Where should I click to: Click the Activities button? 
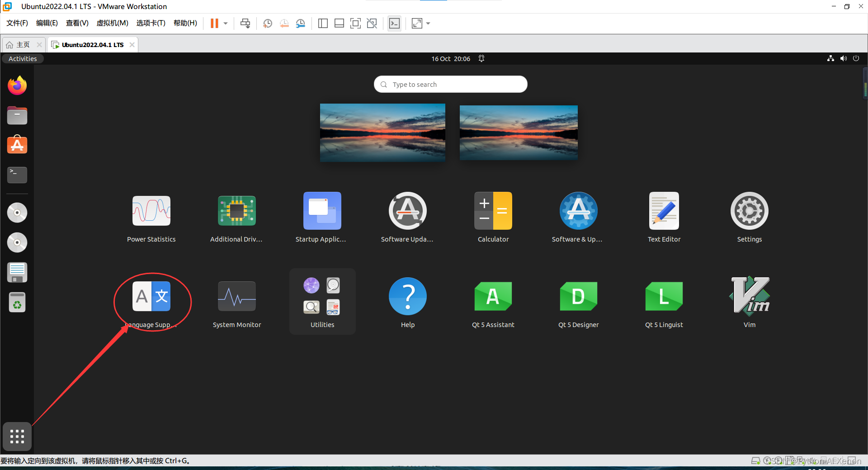coord(23,59)
